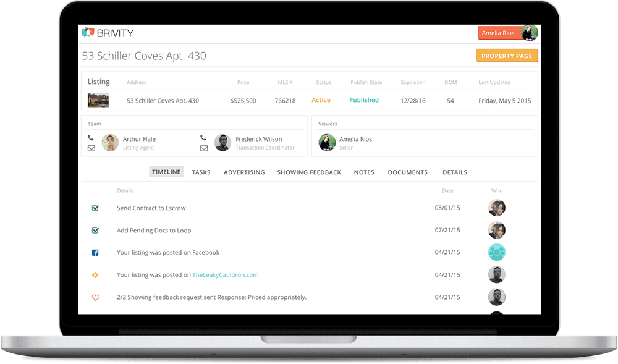Viewport: 618px width, 364px height.
Task: Click the Brivity logo icon
Action: coord(87,33)
